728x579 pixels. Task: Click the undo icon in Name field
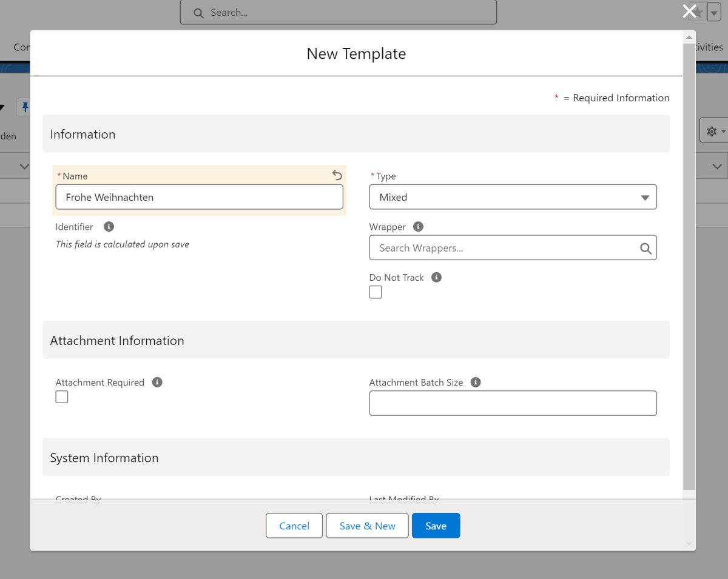coord(337,175)
